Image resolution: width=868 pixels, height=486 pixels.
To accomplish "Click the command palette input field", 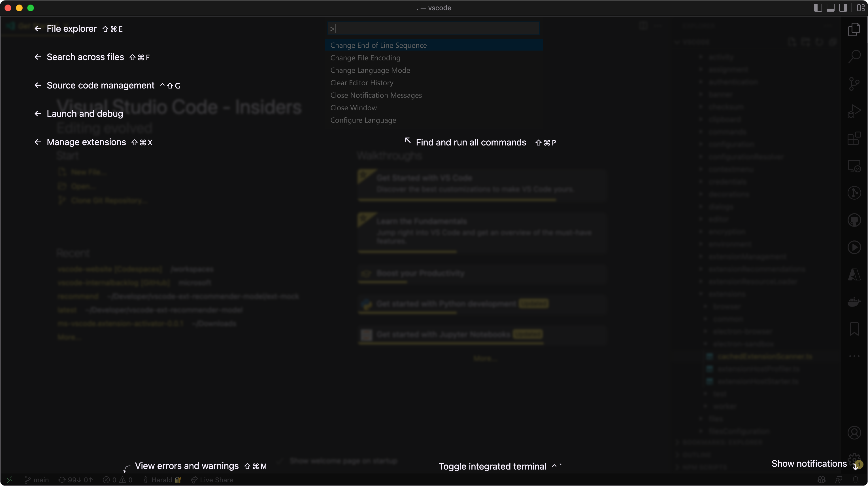I will pos(433,28).
